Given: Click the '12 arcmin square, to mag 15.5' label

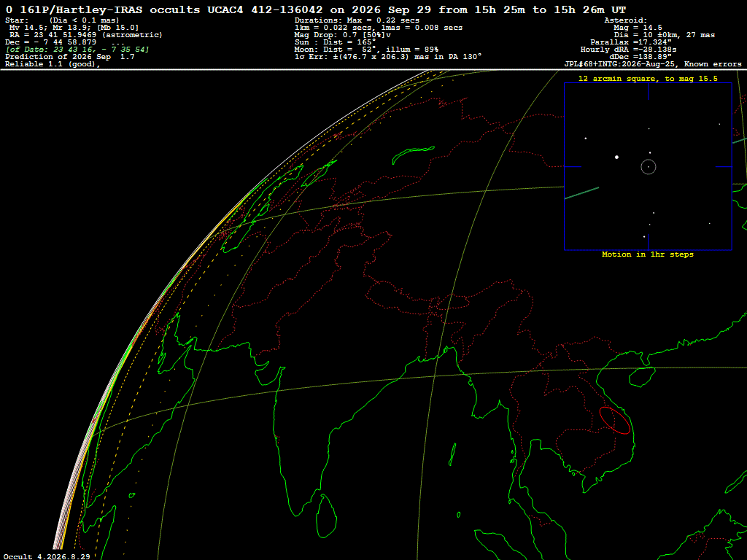Looking at the screenshot, I should [x=648, y=79].
